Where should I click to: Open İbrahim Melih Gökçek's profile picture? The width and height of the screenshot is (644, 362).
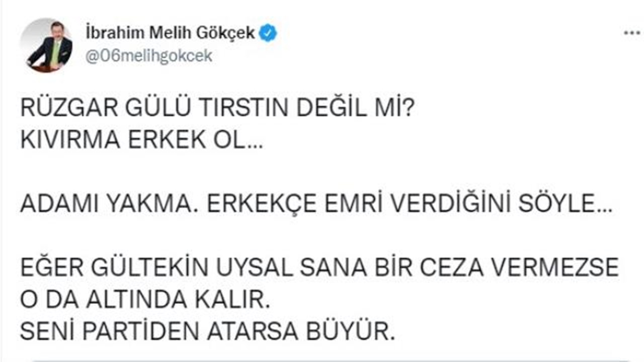pyautogui.click(x=46, y=45)
